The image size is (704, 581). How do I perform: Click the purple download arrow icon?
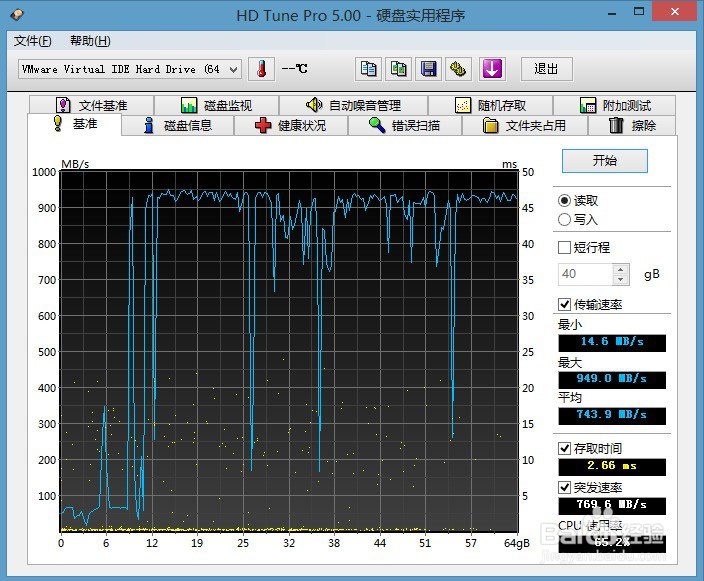pyautogui.click(x=492, y=69)
